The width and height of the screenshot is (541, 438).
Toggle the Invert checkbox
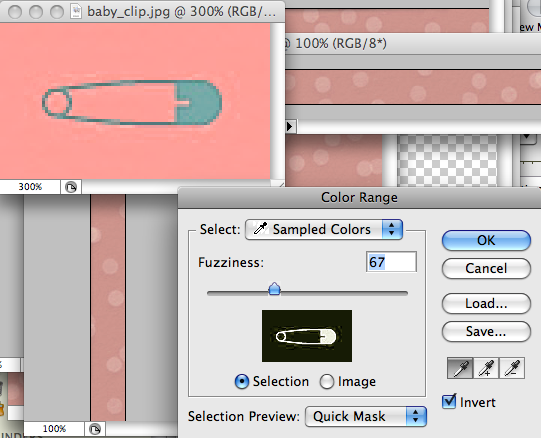(x=449, y=401)
